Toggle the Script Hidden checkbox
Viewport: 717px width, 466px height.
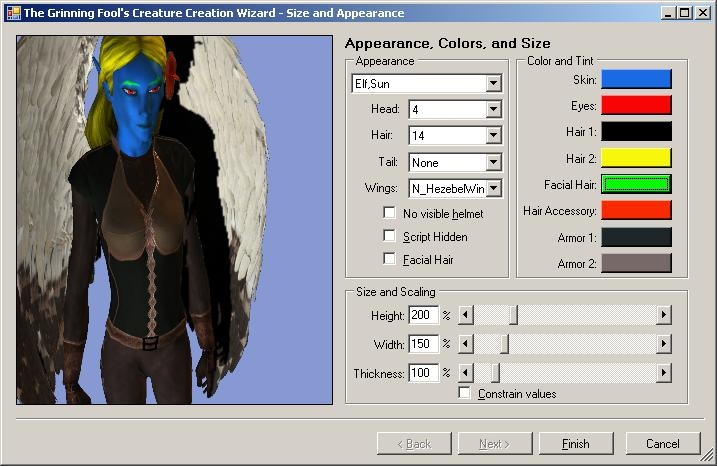tap(389, 236)
